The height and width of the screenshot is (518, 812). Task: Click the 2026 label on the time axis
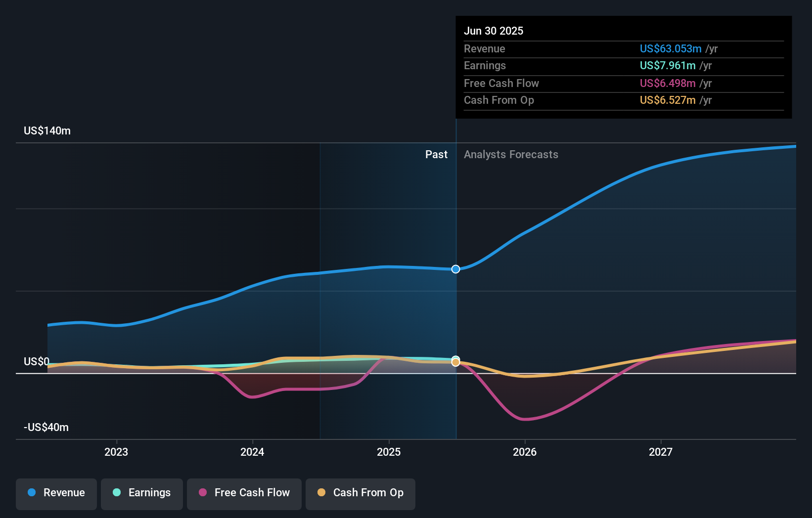(x=525, y=451)
